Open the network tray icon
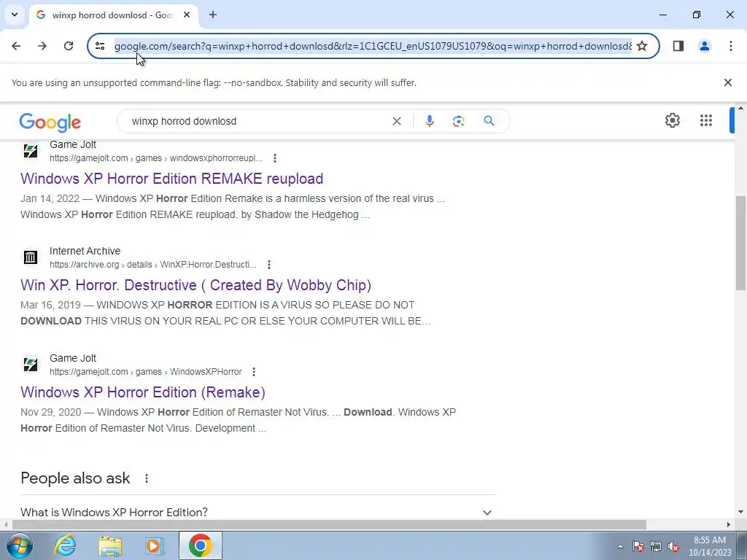This screenshot has width=747, height=560. pos(656,546)
